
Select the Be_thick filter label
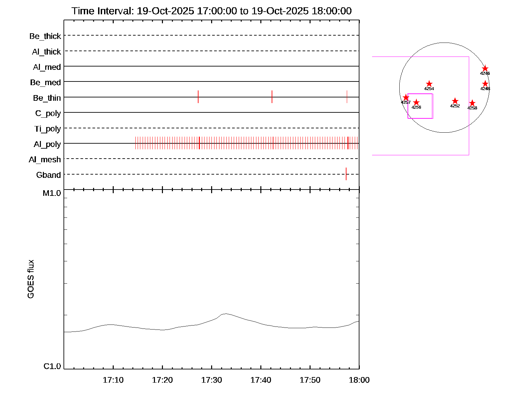(x=45, y=36)
